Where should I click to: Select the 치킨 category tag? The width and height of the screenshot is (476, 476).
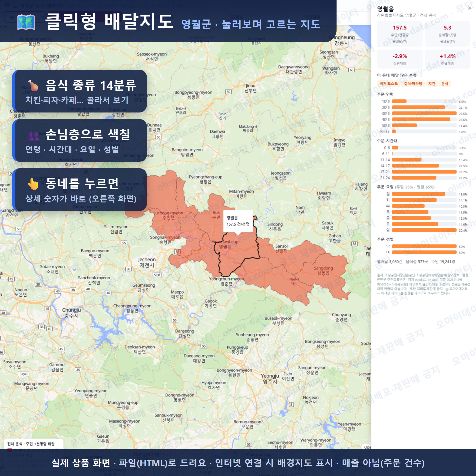(x=432, y=84)
